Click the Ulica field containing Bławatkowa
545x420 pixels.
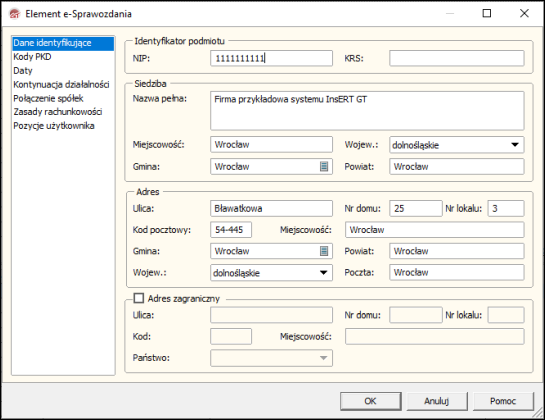coord(271,209)
